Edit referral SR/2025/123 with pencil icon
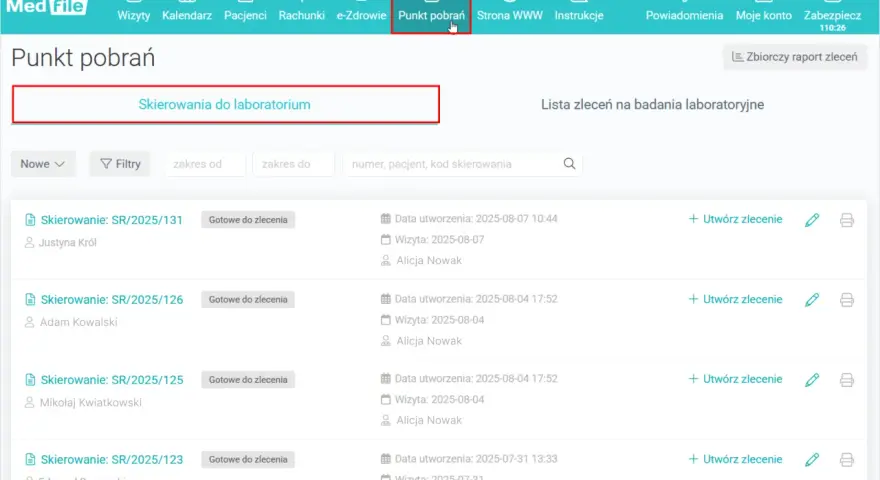880x480 pixels. pyautogui.click(x=812, y=460)
